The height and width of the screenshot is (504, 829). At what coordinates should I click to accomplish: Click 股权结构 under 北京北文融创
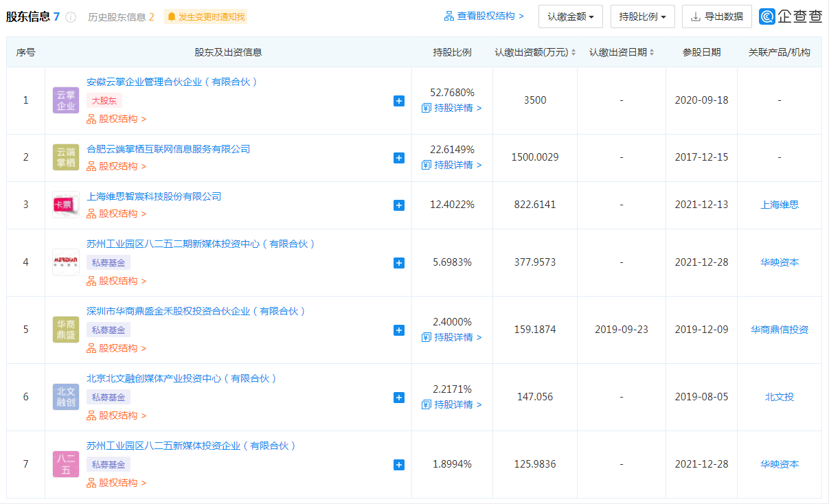pyautogui.click(x=117, y=415)
